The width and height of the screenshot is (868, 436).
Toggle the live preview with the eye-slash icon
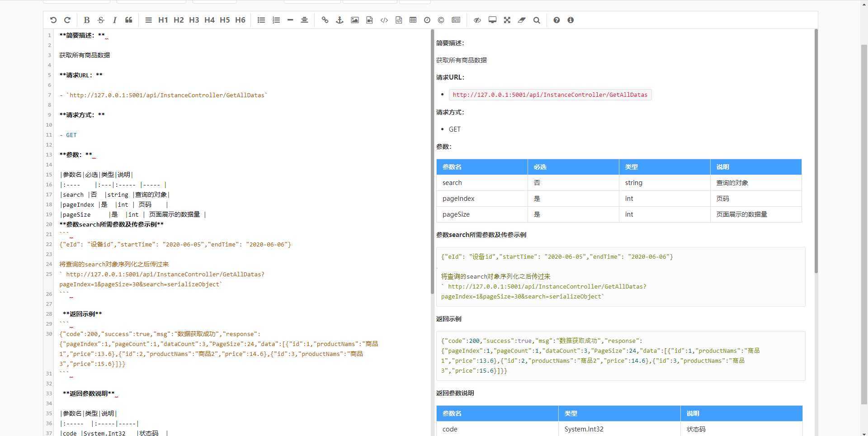[477, 20]
